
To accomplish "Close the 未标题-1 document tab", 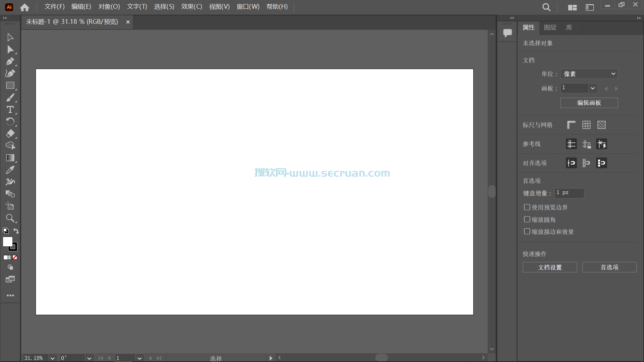I will 128,22.
